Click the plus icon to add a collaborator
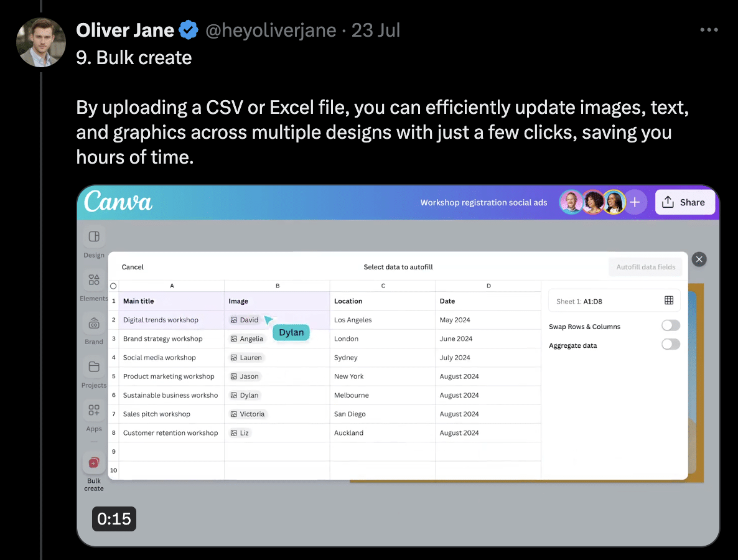 click(635, 202)
